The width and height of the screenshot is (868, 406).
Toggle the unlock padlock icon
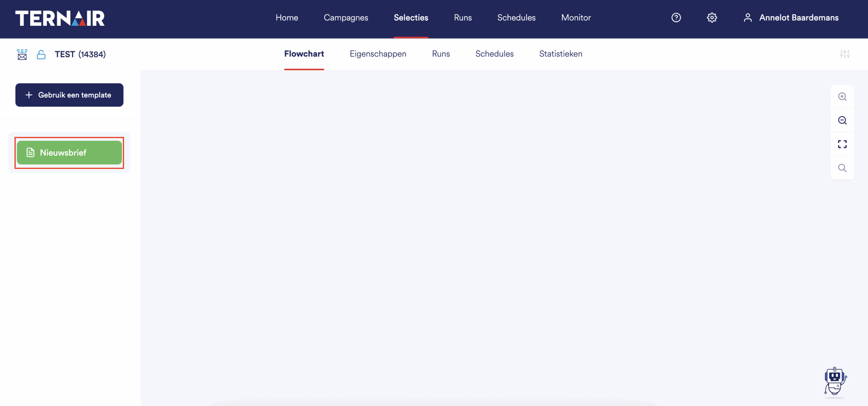click(41, 54)
